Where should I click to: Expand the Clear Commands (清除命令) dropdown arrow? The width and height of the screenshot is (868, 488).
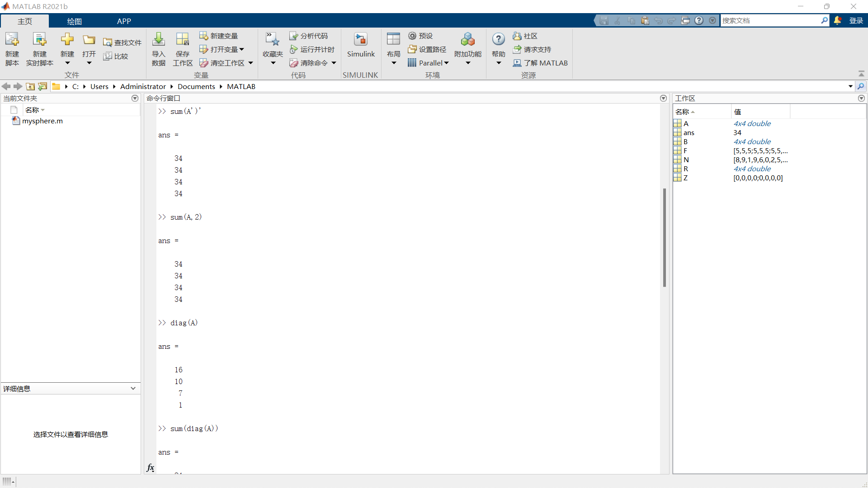pos(334,63)
